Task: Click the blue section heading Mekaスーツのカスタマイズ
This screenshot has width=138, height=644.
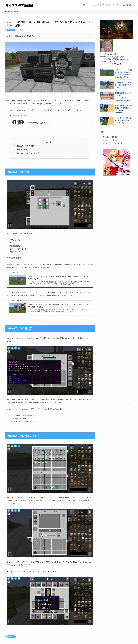Action: [50, 436]
